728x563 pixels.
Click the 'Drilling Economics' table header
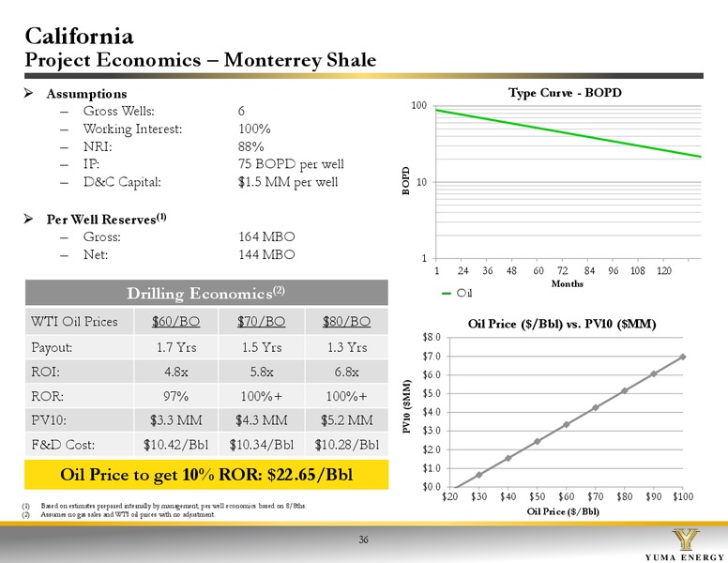coord(206,293)
